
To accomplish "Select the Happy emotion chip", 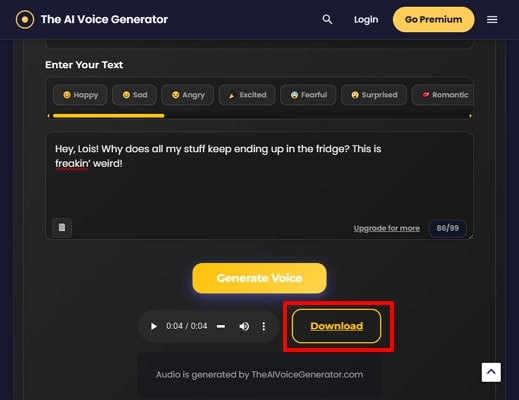I will [80, 95].
